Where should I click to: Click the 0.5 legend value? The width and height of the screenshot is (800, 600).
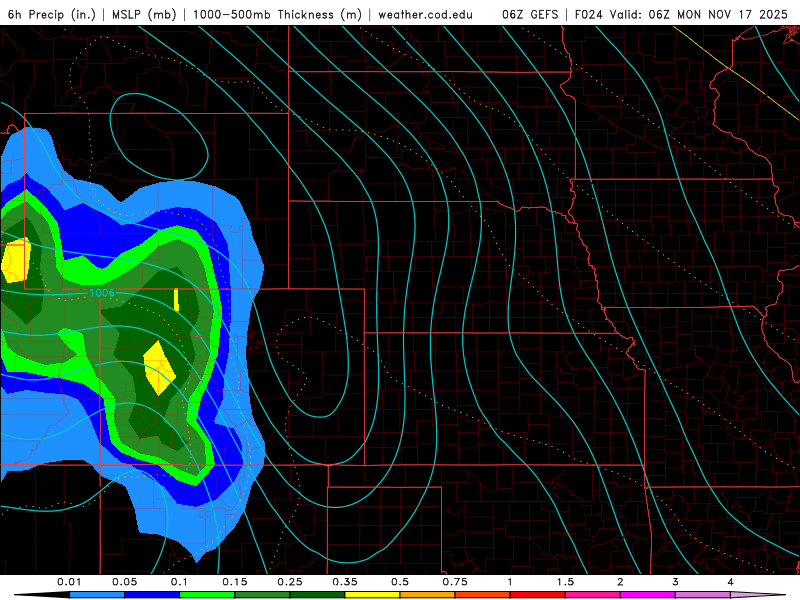click(400, 582)
